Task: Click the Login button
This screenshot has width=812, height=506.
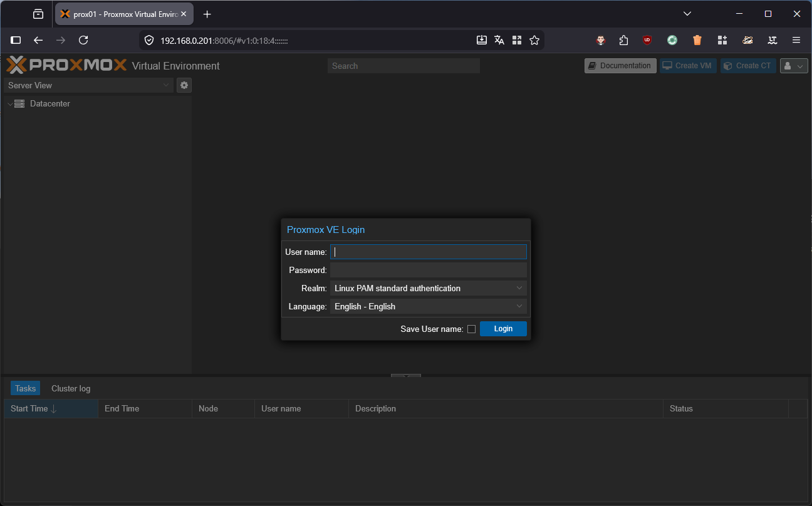Action: pos(503,329)
